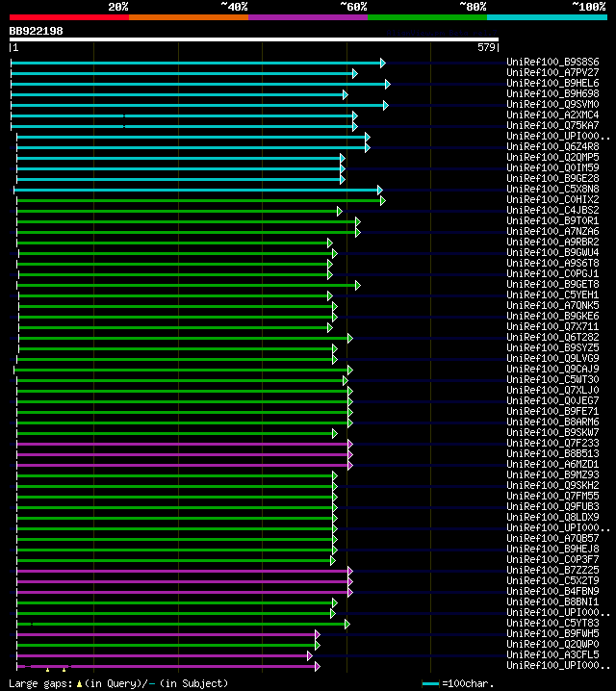Open hit UniRef100_B9H698
The width and height of the screenshot is (616, 691).
(552, 93)
